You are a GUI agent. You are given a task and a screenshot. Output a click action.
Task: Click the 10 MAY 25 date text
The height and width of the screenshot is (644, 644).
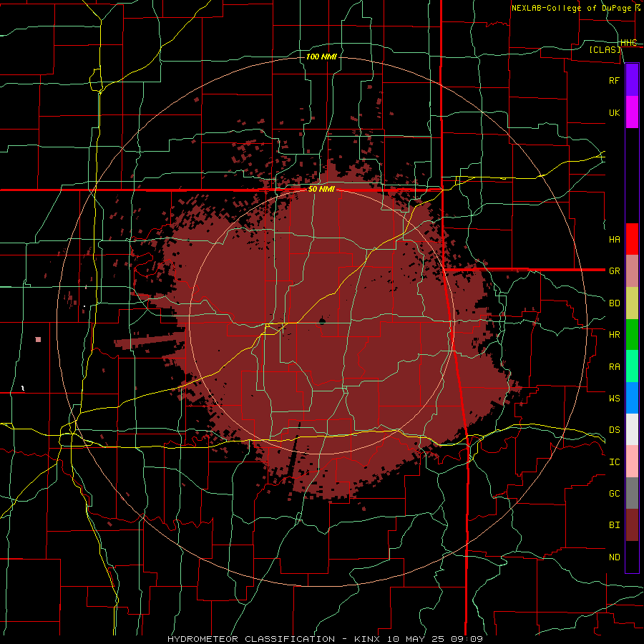415,639
